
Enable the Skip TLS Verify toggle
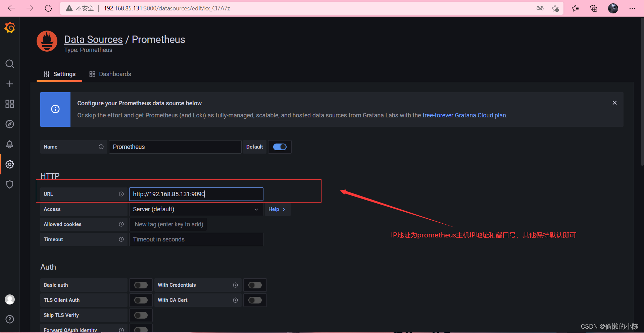click(141, 315)
